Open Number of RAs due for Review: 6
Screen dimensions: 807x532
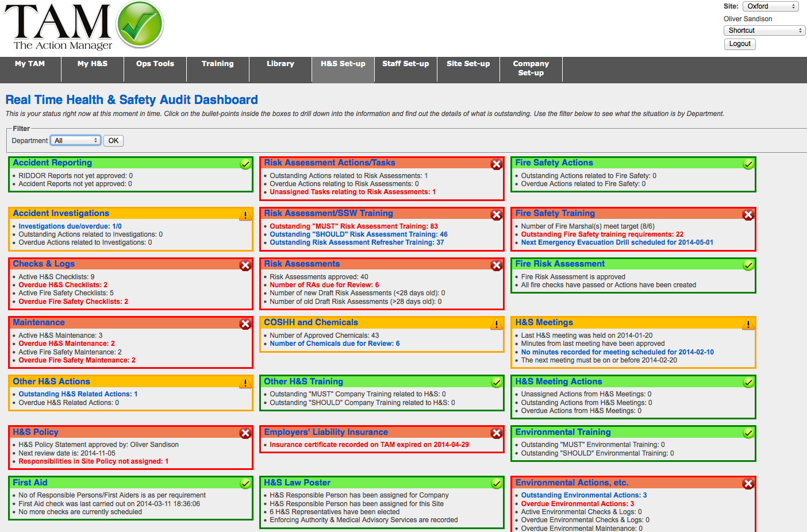coord(325,285)
